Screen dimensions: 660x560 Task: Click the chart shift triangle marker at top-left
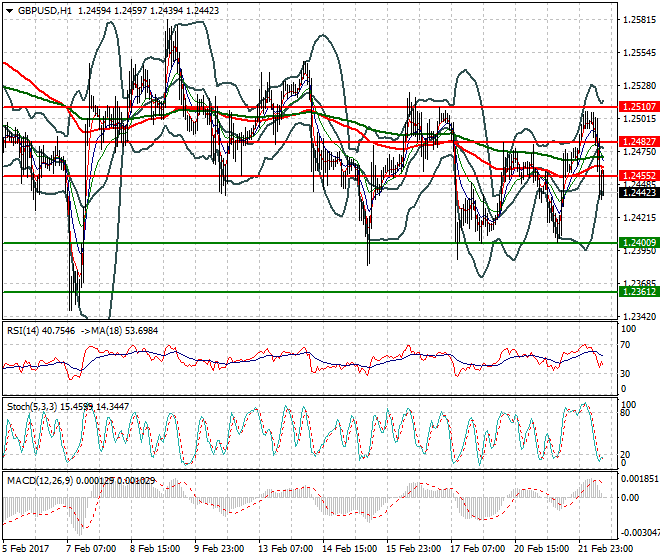pos(8,10)
